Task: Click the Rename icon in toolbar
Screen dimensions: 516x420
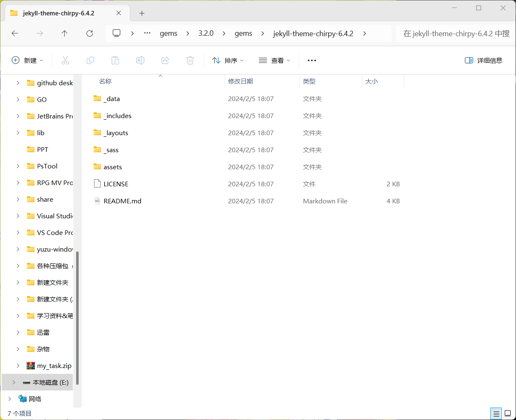Action: [x=140, y=60]
